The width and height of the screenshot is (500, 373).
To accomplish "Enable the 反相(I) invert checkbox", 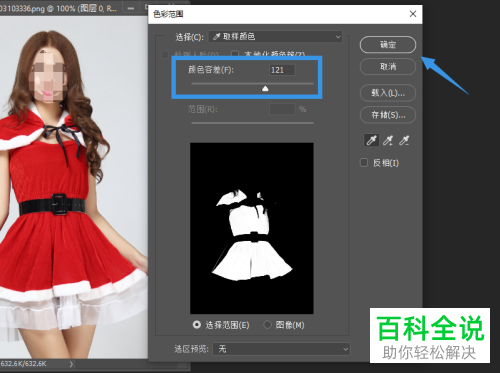I will click(364, 163).
